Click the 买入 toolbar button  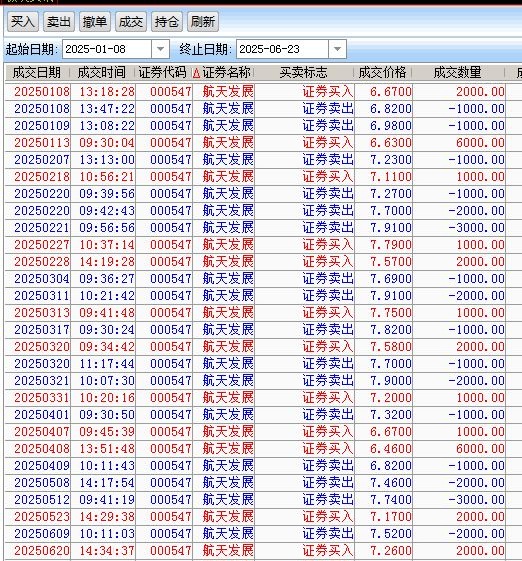[23, 22]
